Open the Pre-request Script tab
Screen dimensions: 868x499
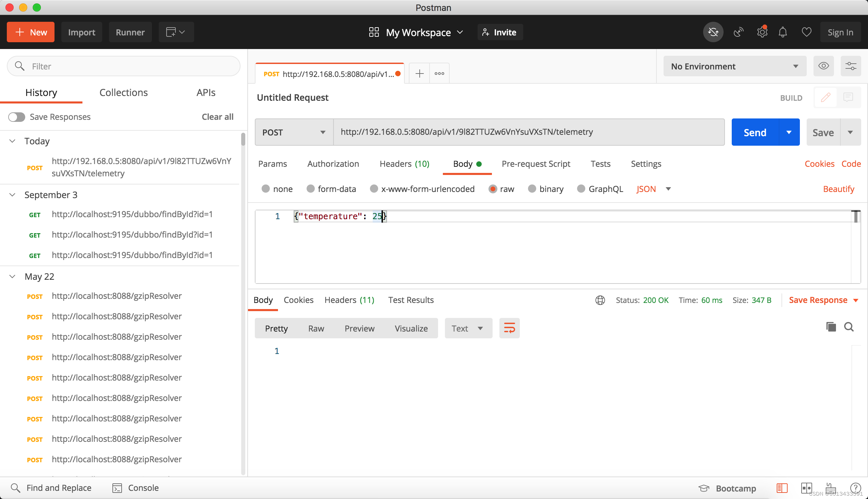pos(536,164)
